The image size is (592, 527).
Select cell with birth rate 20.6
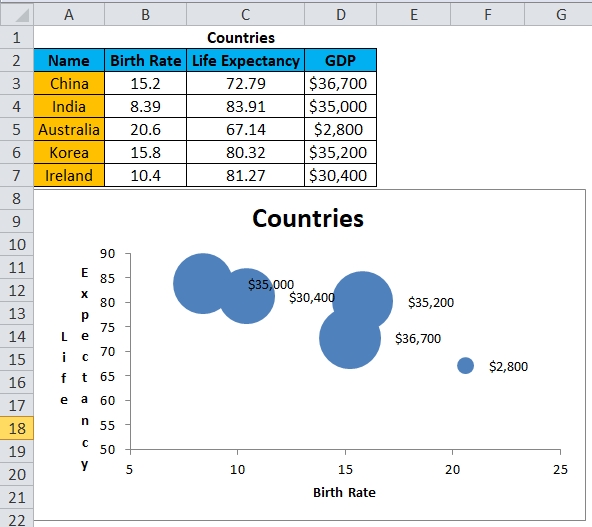coord(145,129)
